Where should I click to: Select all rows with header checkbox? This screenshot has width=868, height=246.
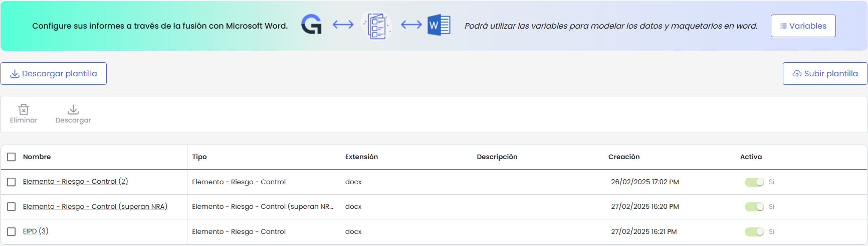tap(12, 157)
